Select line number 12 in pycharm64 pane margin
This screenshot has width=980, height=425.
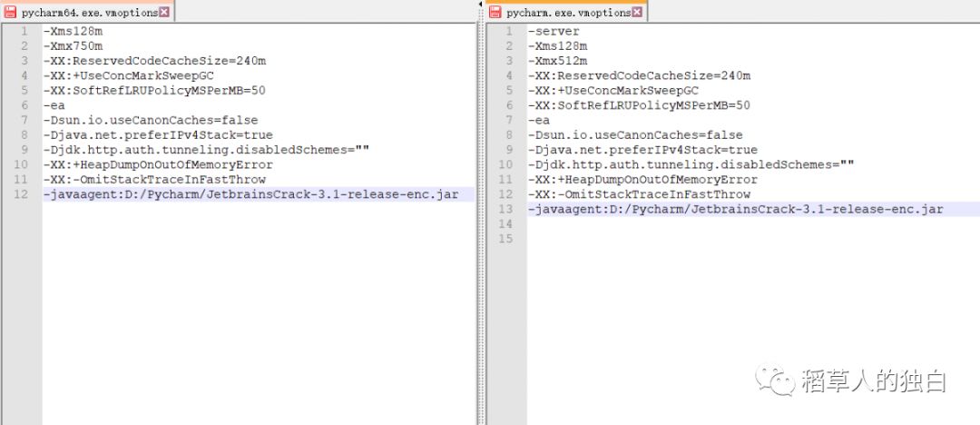21,194
